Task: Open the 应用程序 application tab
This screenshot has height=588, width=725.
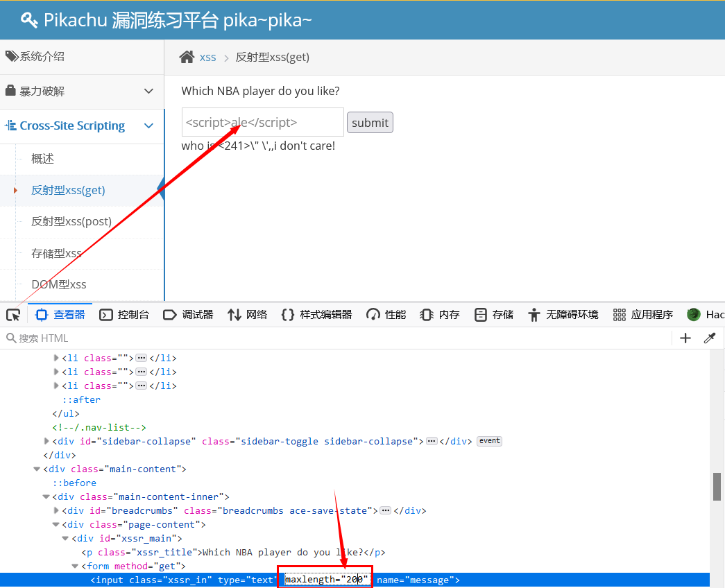Action: (642, 315)
